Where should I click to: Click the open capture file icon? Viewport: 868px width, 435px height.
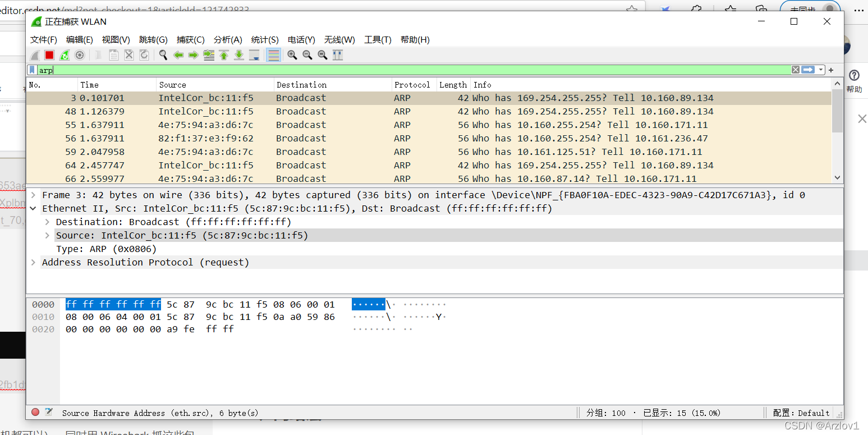click(x=98, y=55)
